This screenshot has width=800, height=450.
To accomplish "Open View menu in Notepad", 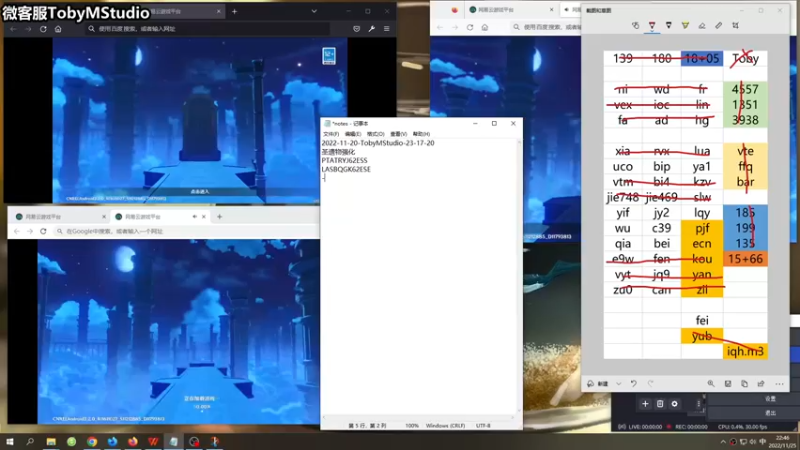I will pyautogui.click(x=398, y=134).
